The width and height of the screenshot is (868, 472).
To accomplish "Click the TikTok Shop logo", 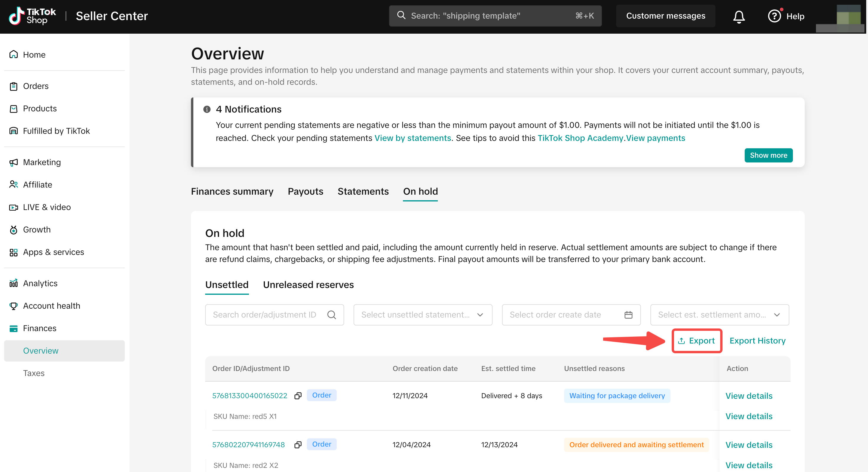I will point(32,16).
